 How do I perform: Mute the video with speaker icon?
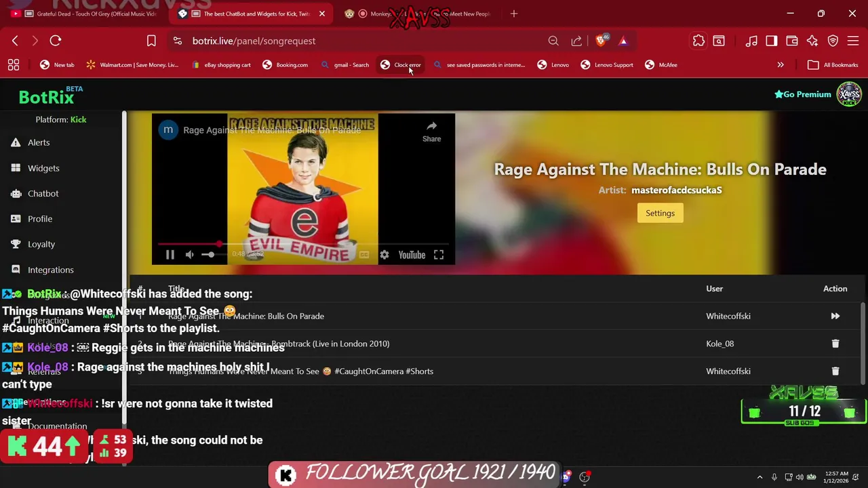190,255
